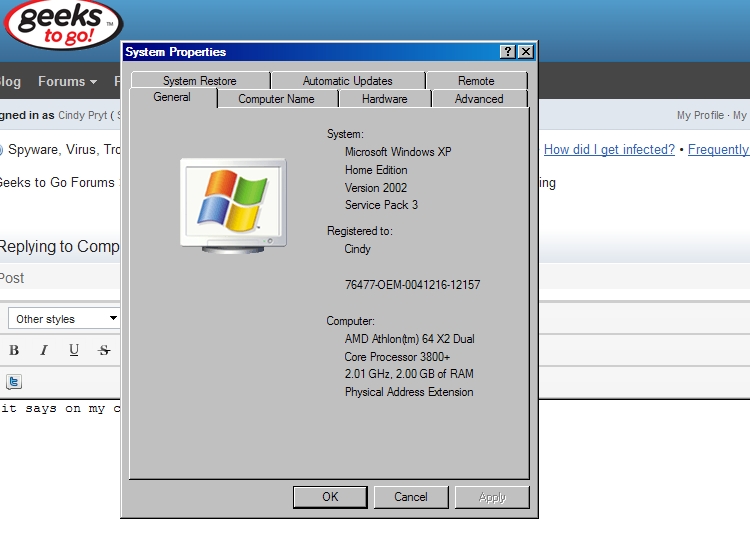This screenshot has height=550, width=750.
Task: Click the 'Home Edition' text
Action: coord(376,170)
